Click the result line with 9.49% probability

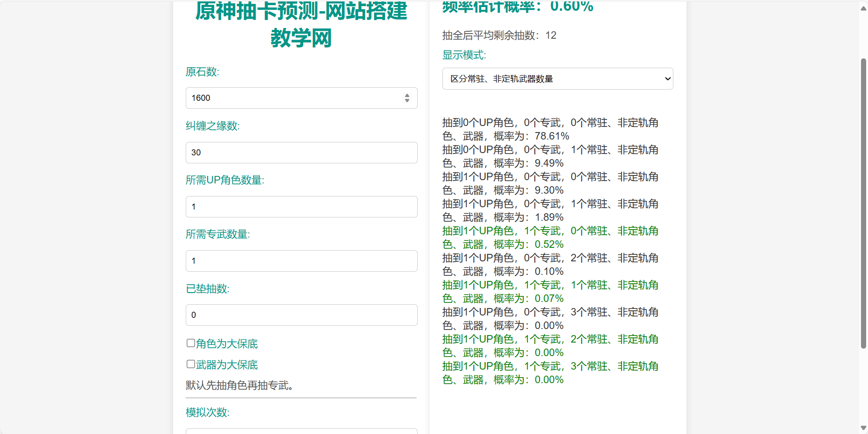pos(551,156)
